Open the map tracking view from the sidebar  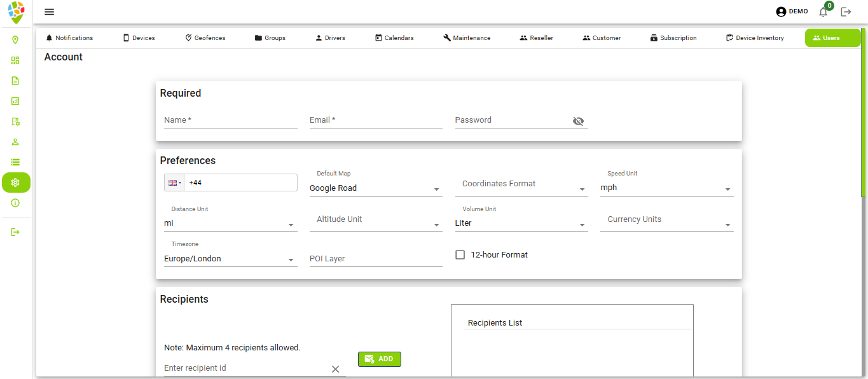coord(16,40)
